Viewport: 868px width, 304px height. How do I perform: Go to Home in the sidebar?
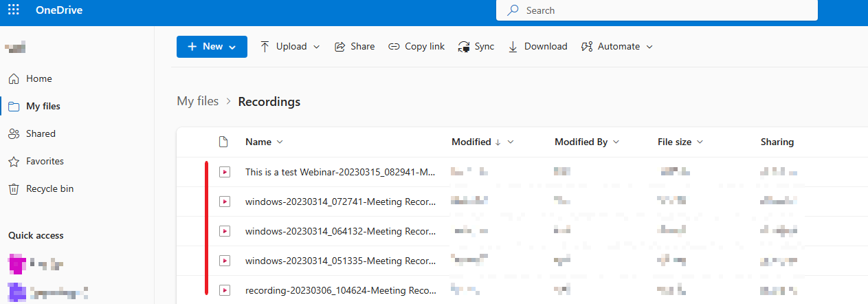[39, 79]
